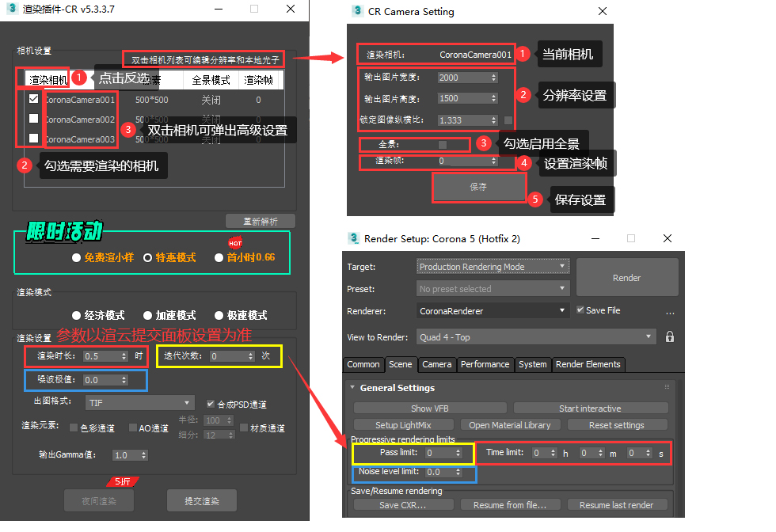Screen dimensions: 776x532
Task: Click the small lock square beside aspect ratio field
Action: click(508, 120)
